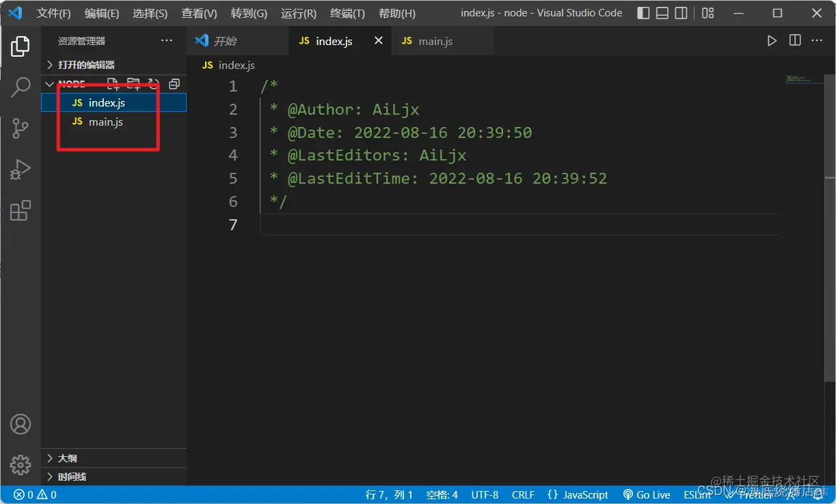This screenshot has width=836, height=504.
Task: Open the Source Control view
Action: 21,128
